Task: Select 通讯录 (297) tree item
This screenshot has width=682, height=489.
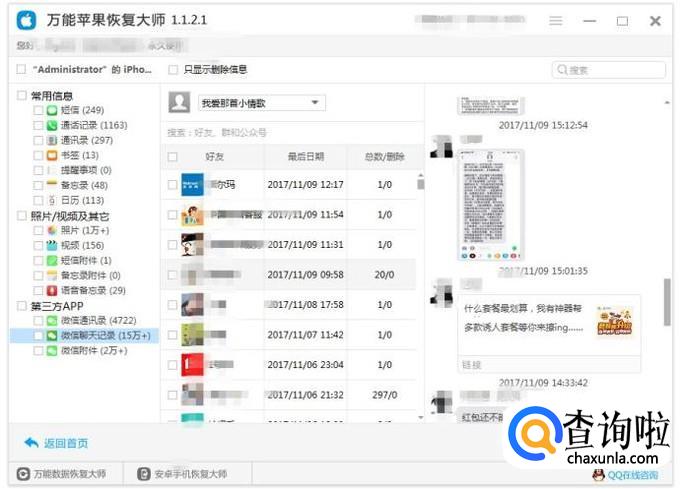Action: click(x=87, y=140)
